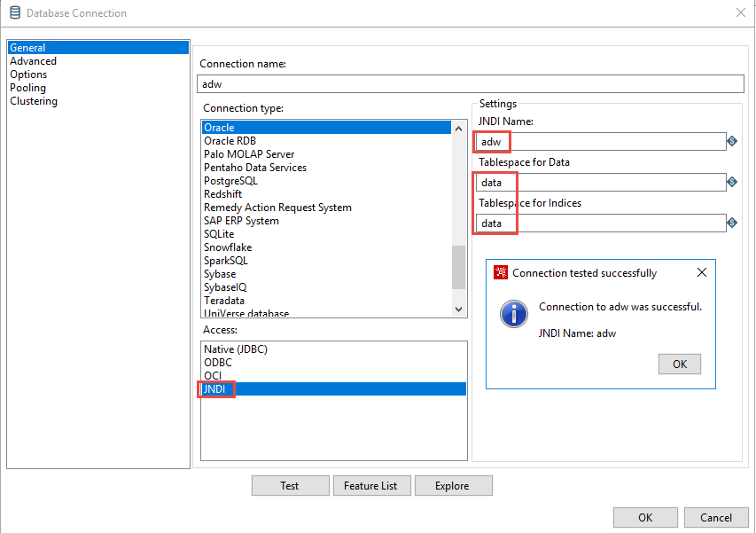Screen dimensions: 756x533
Task: Select Snowflake in connection type list
Action: click(228, 247)
